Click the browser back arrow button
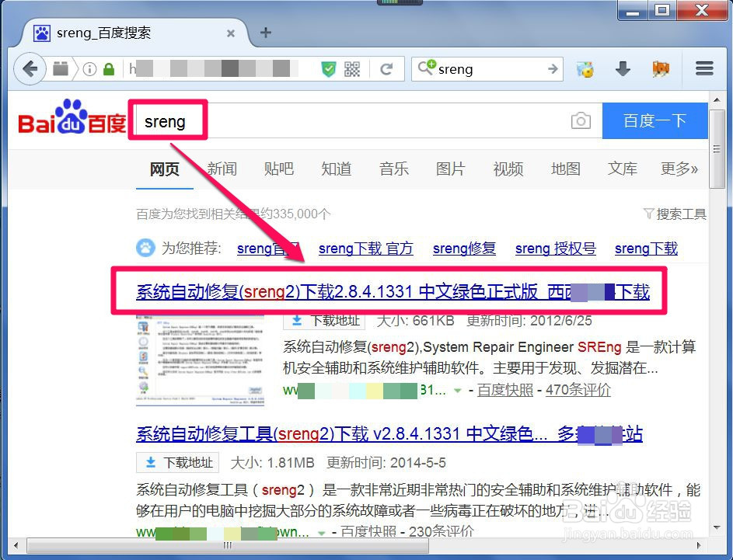This screenshot has width=733, height=560. point(30,69)
